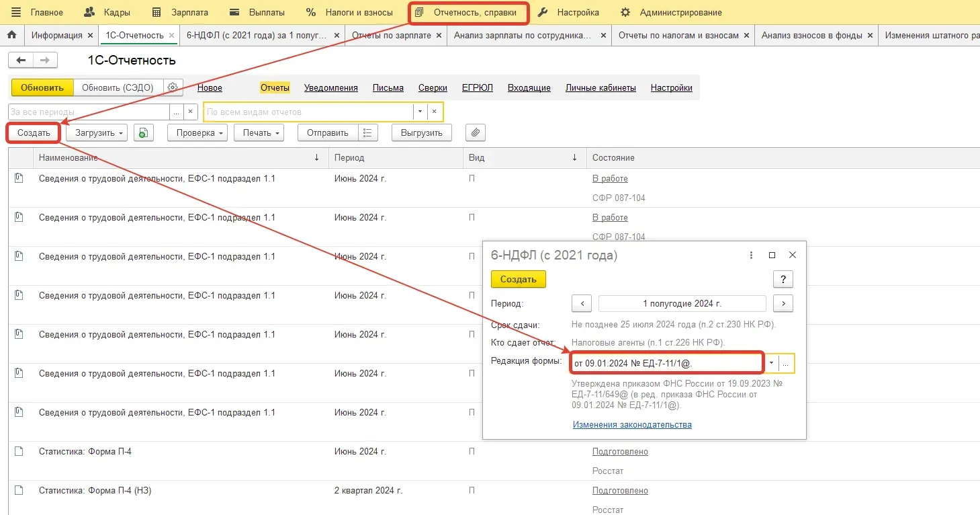The height and width of the screenshot is (515, 980).
Task: Expand the report type filter dropdown
Action: point(420,112)
